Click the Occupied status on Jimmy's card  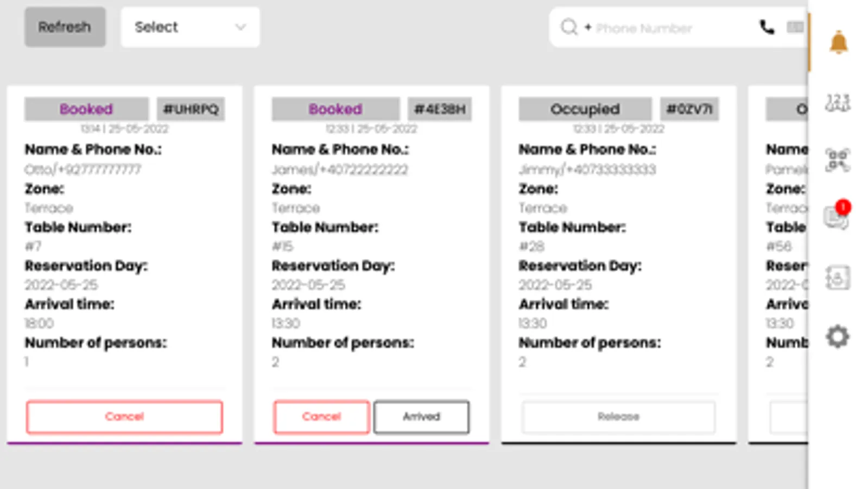pos(585,109)
